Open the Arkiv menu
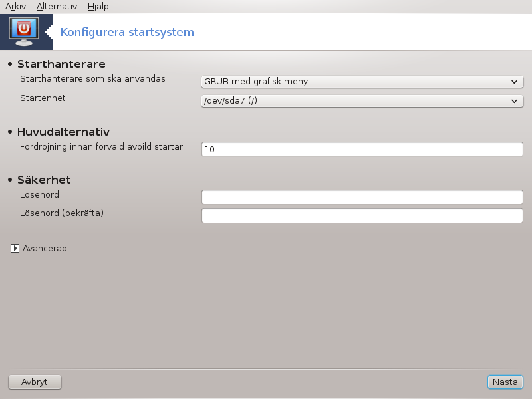This screenshot has height=399, width=532. pos(15,6)
